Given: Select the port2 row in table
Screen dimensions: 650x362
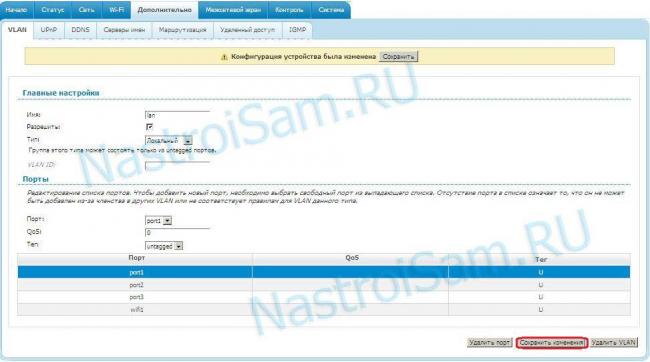Looking at the screenshot, I should (324, 285).
